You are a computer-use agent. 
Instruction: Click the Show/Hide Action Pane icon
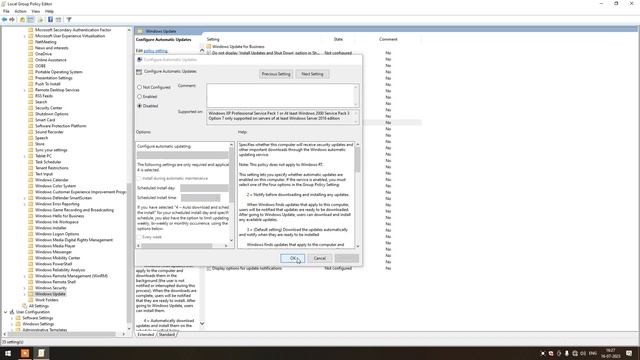point(58,20)
